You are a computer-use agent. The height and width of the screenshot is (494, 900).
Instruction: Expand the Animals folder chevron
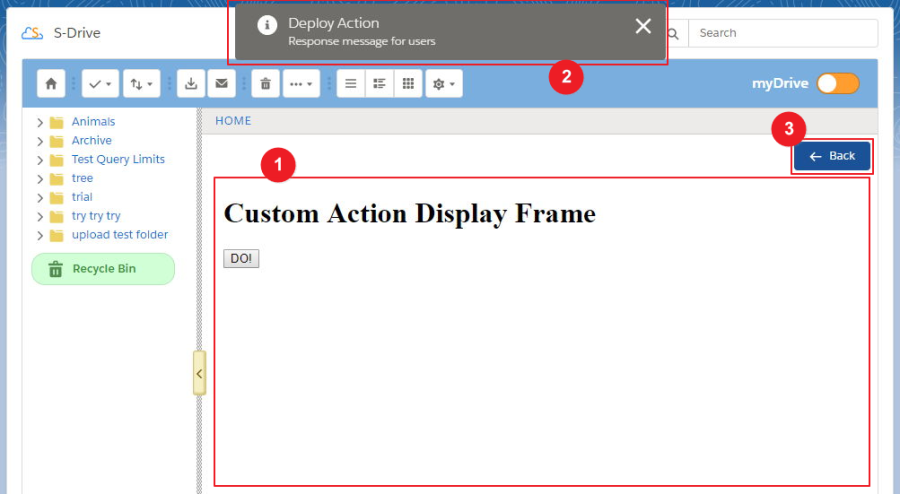(x=39, y=122)
